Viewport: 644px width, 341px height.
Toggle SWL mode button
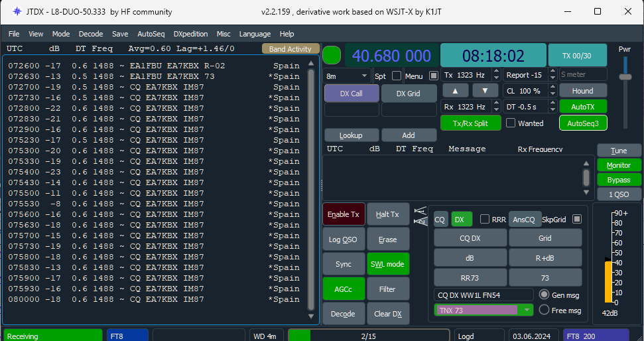point(388,264)
